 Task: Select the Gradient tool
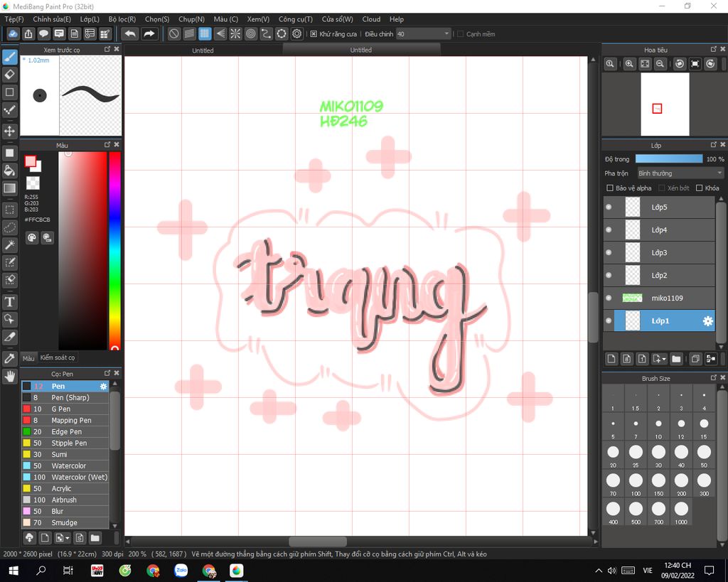tap(10, 188)
